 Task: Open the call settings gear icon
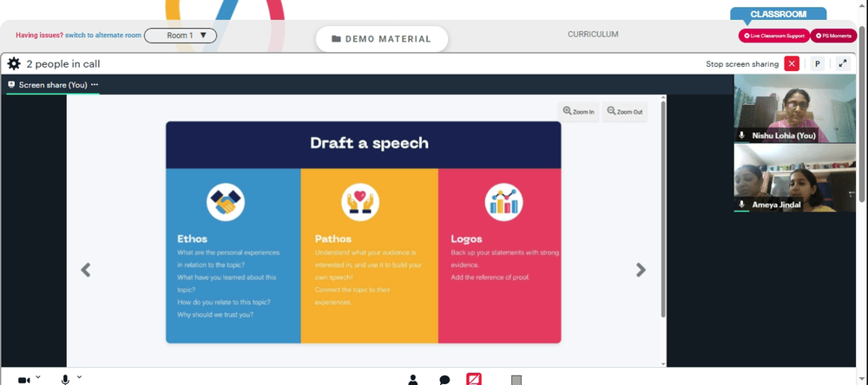click(x=14, y=63)
